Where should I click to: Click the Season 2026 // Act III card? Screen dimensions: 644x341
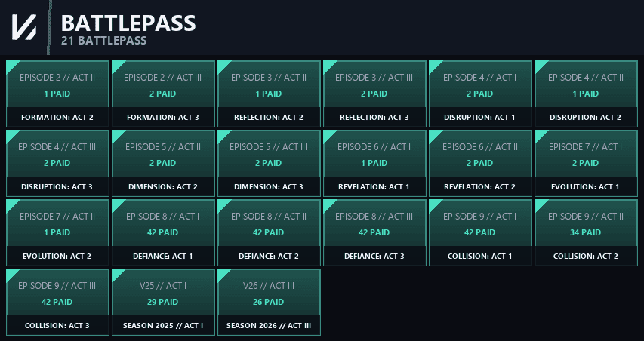(x=269, y=302)
